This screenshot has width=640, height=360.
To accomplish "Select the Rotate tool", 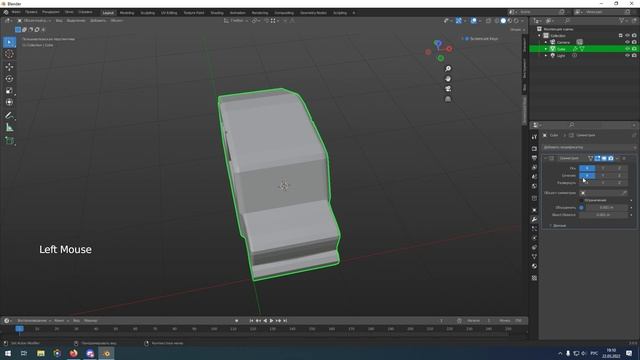I will pos(9,78).
